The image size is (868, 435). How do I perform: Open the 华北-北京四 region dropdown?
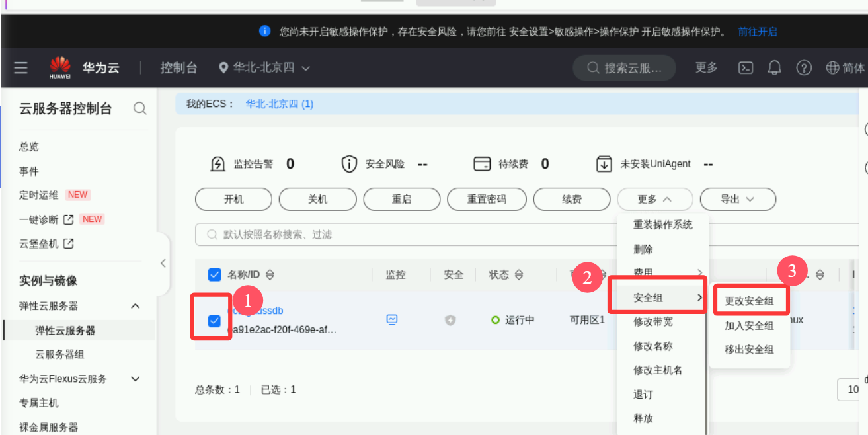pos(264,68)
